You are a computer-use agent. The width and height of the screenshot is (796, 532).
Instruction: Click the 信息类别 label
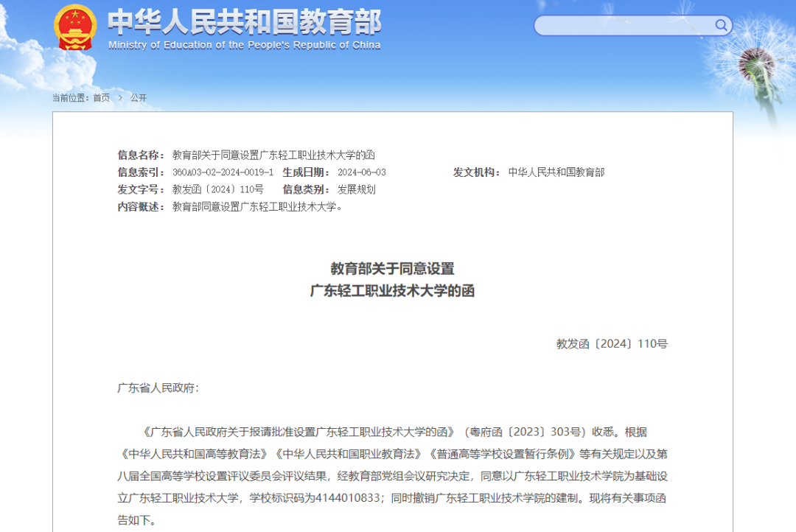click(306, 189)
